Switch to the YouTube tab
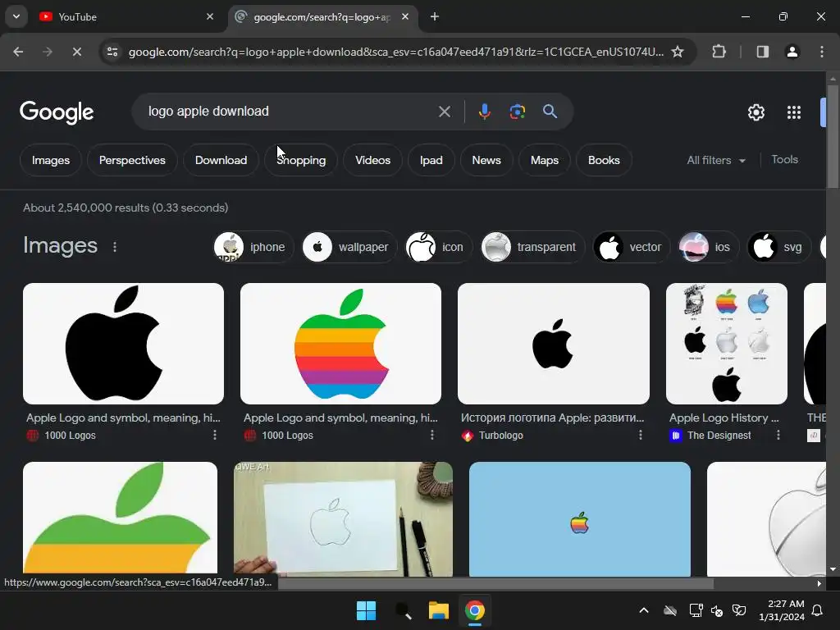 click(x=126, y=17)
